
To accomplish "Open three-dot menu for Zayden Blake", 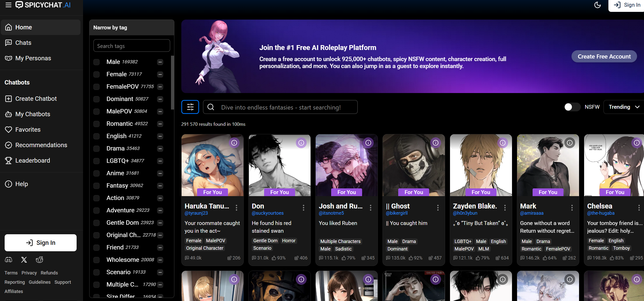I will (x=505, y=208).
